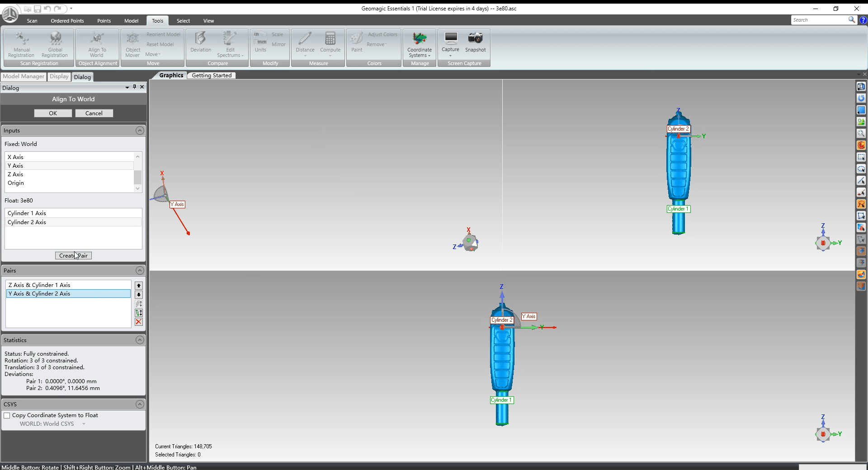The width and height of the screenshot is (868, 470).
Task: Collapse the Statistics section
Action: [x=140, y=340]
